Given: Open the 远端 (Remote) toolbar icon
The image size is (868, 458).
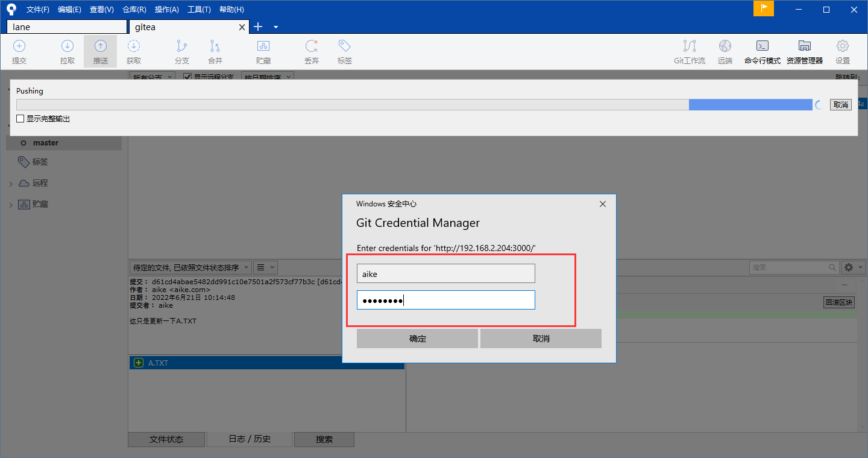Looking at the screenshot, I should point(725,52).
